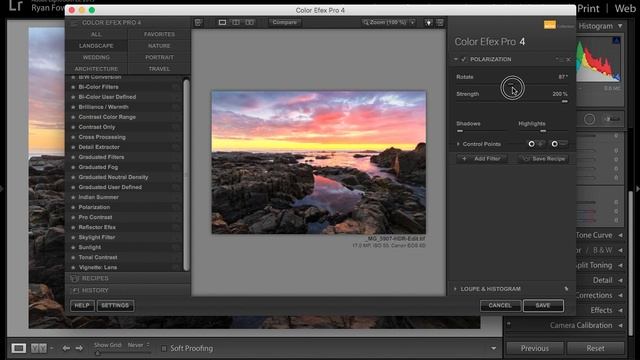640x360 pixels.
Task: Select the WEDDING category
Action: tap(96, 58)
